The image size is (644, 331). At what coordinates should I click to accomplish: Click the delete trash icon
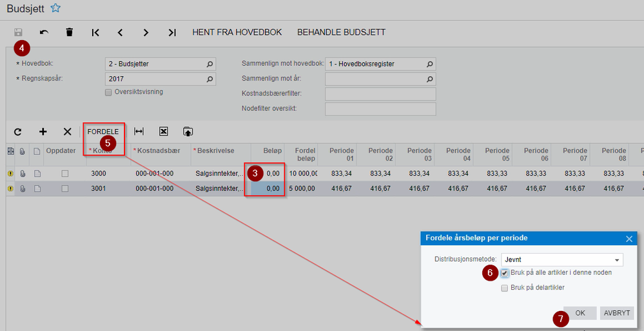point(70,32)
